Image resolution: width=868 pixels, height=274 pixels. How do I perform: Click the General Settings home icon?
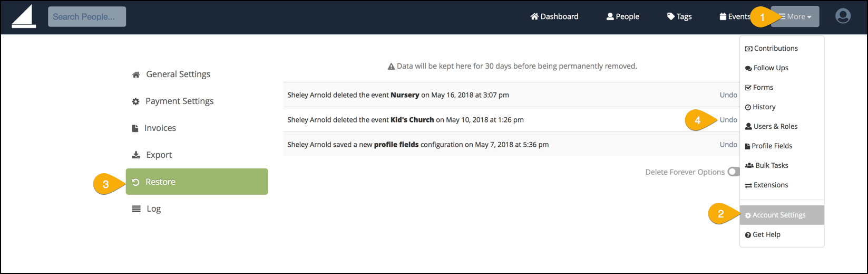click(x=136, y=74)
